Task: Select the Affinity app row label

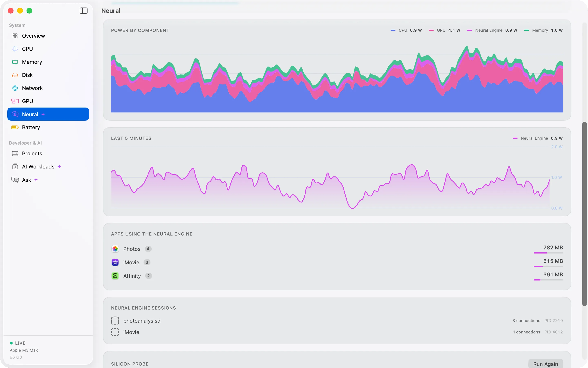Action: (x=132, y=276)
